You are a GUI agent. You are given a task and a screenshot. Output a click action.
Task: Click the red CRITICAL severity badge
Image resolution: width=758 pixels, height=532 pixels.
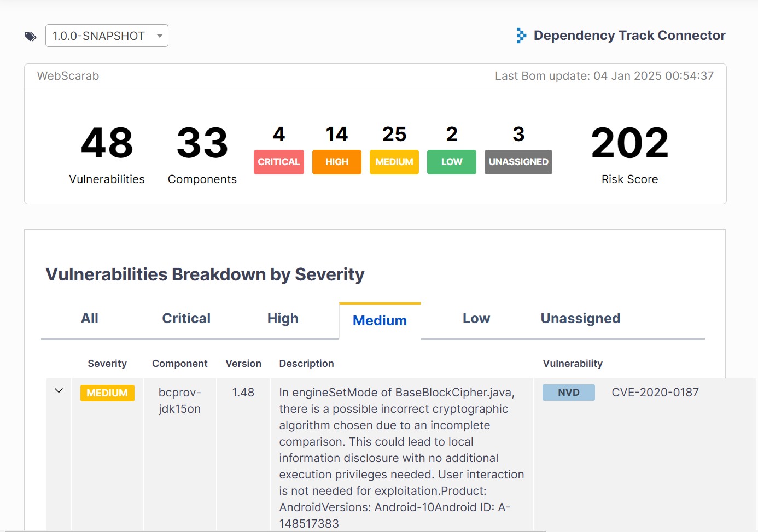[x=279, y=162]
